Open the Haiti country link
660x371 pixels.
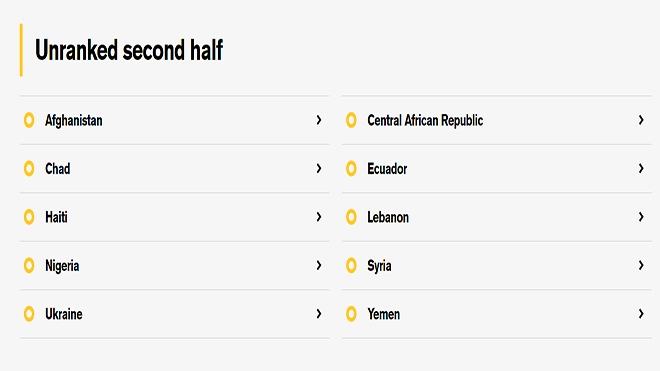pyautogui.click(x=56, y=217)
